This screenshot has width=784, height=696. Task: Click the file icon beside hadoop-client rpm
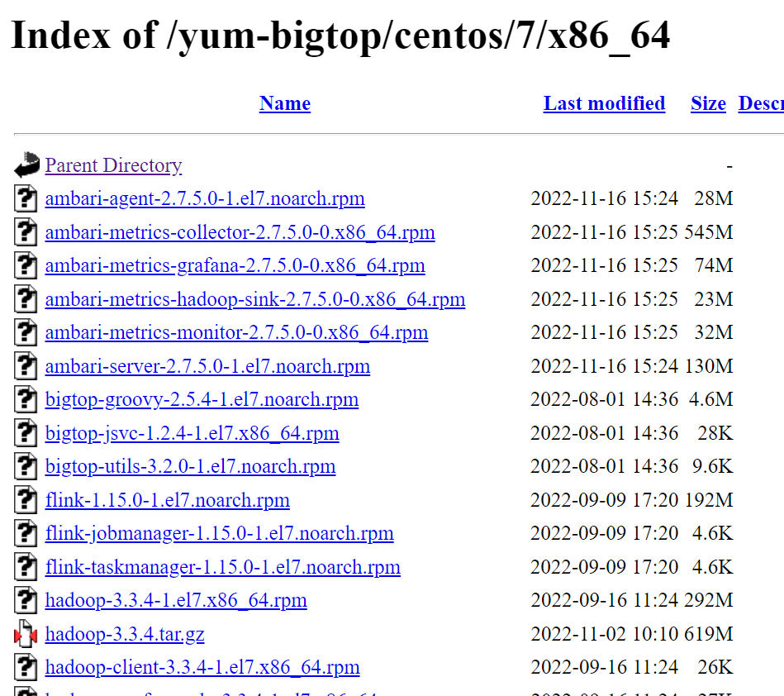tap(26, 667)
